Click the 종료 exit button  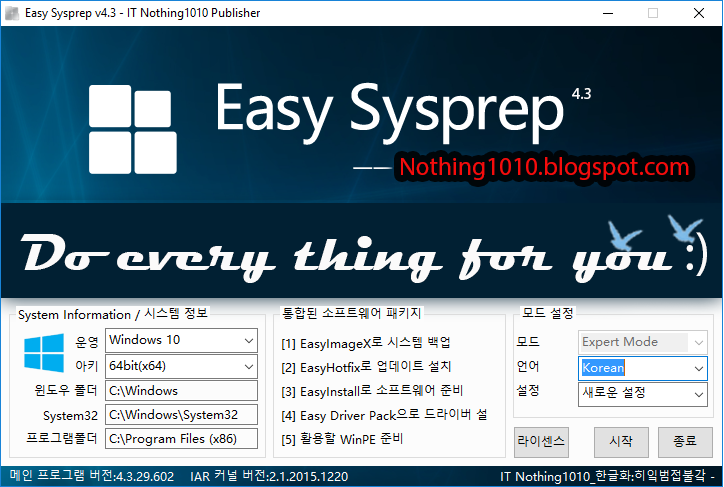click(x=685, y=442)
